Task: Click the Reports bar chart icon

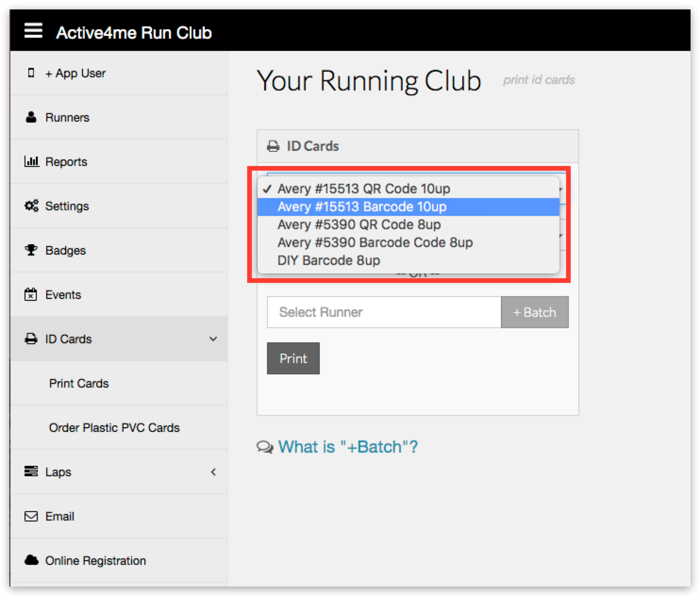Action: [x=31, y=162]
